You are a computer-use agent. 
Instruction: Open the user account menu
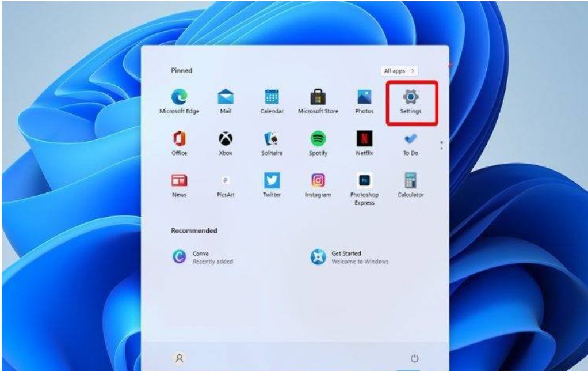pyautogui.click(x=179, y=357)
